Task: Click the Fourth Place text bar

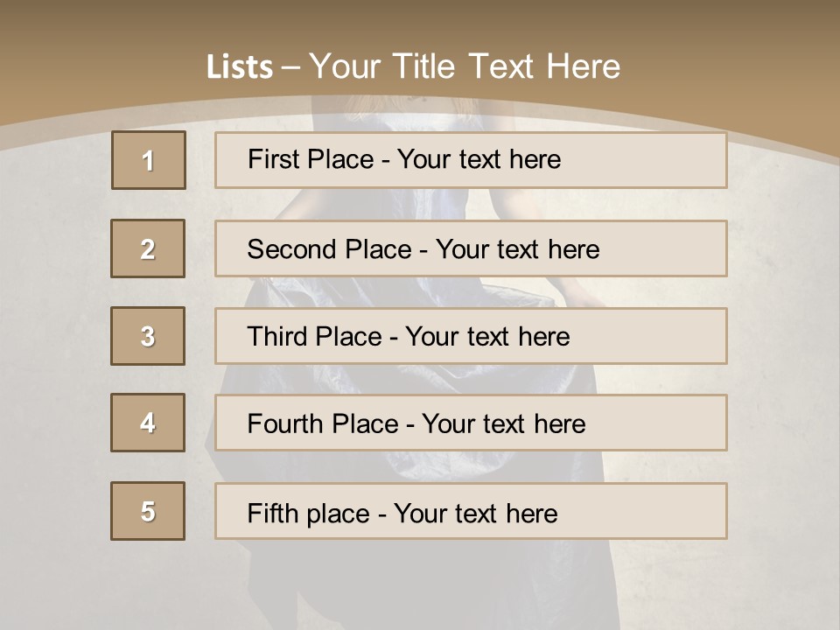Action: (471, 423)
